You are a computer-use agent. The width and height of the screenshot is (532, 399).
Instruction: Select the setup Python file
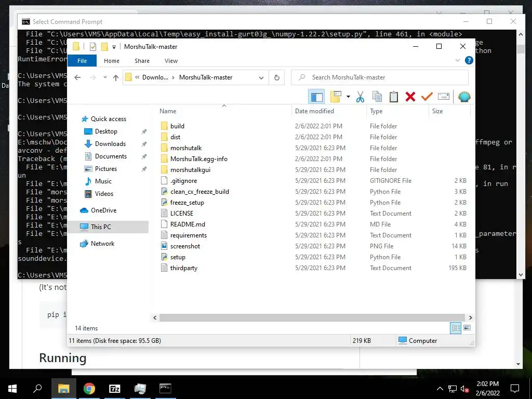point(178,257)
